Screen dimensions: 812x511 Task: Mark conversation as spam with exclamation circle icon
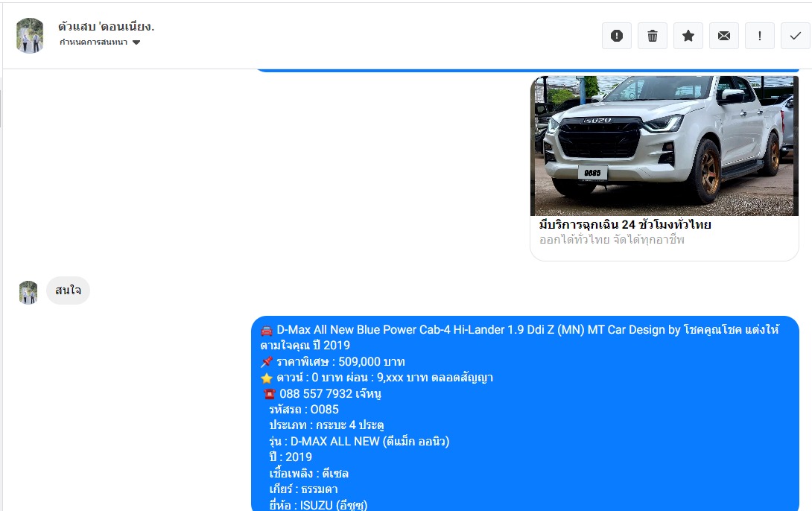point(616,36)
